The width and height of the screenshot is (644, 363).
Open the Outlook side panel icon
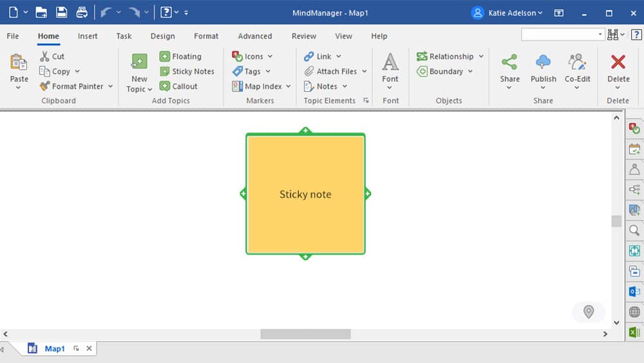coord(634,291)
